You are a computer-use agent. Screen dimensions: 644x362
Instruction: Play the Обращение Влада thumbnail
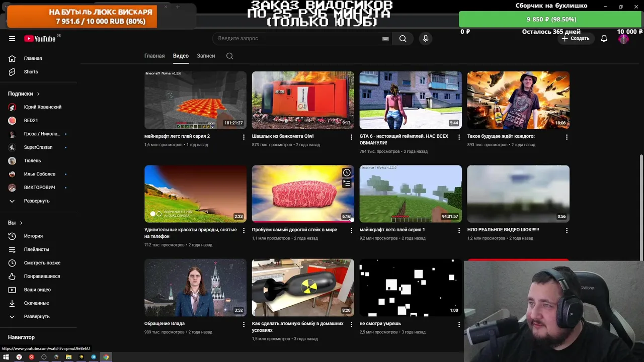195,288
